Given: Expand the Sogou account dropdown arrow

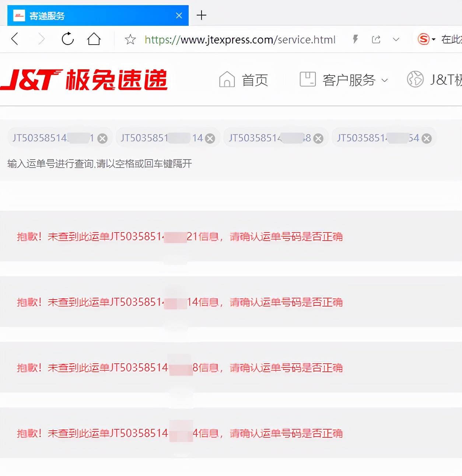Looking at the screenshot, I should [433, 39].
